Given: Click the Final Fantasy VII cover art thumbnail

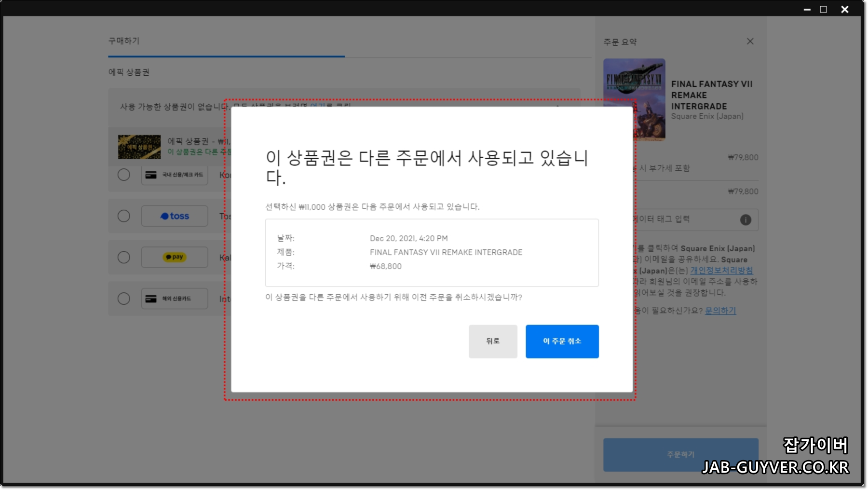Looking at the screenshot, I should [634, 100].
